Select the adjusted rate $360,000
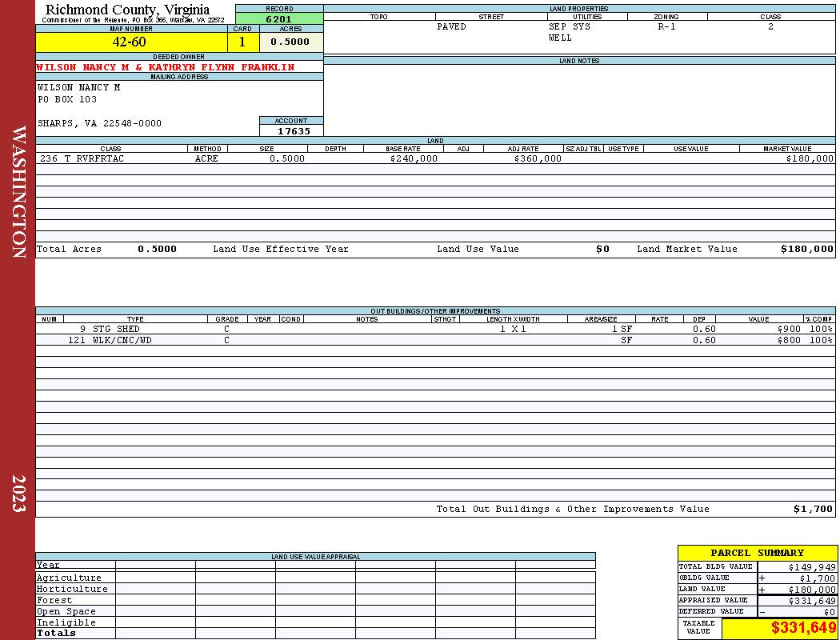The height and width of the screenshot is (640, 840). (538, 158)
